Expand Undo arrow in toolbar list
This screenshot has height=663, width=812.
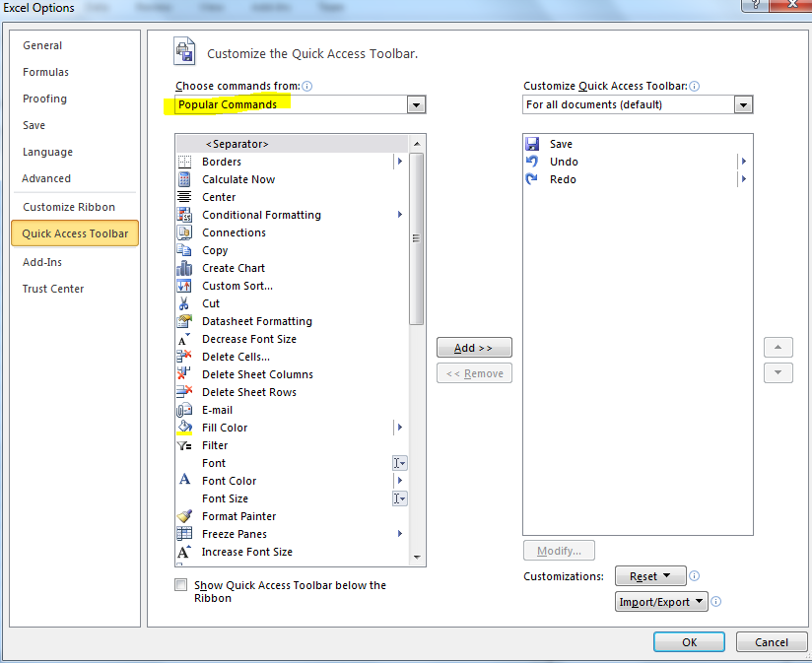[x=744, y=162]
